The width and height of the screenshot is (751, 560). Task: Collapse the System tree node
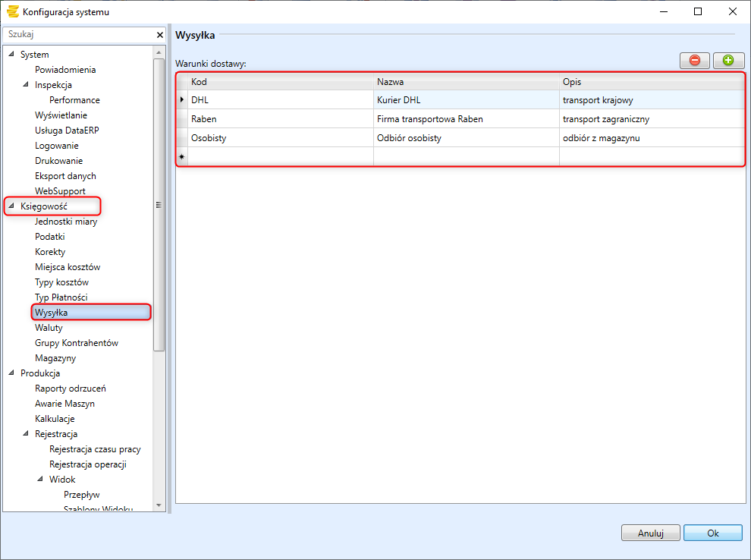tap(11, 55)
